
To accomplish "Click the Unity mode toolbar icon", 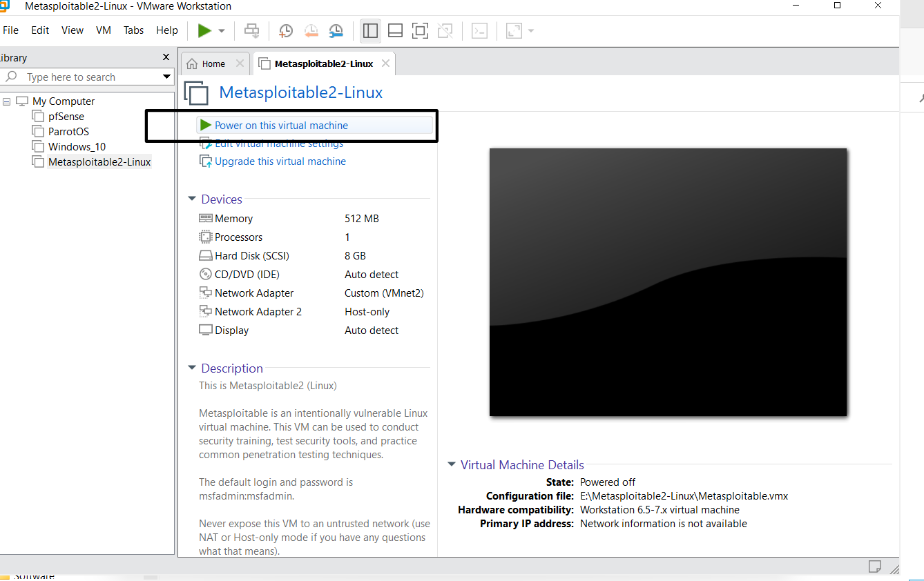I will coord(445,30).
